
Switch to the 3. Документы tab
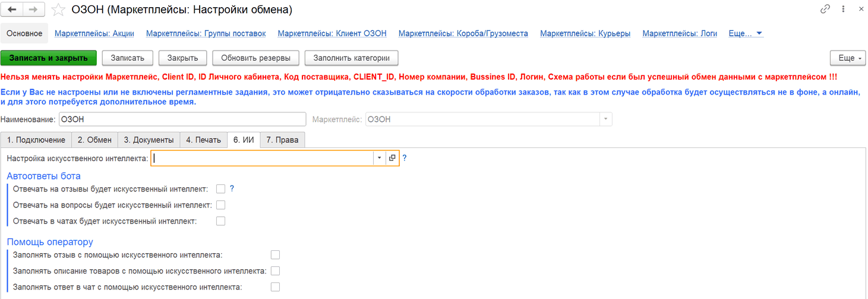pyautogui.click(x=149, y=140)
